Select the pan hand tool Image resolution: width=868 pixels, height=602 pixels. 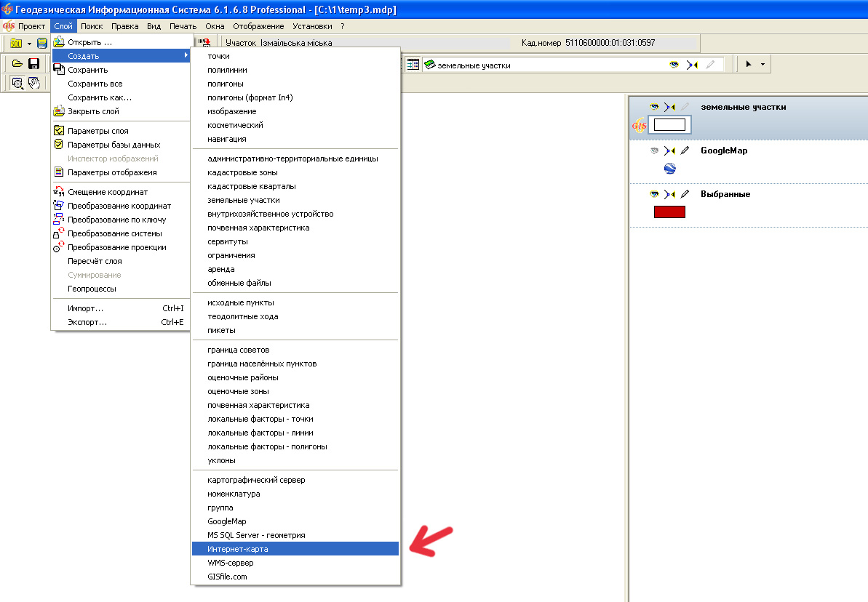coord(34,84)
